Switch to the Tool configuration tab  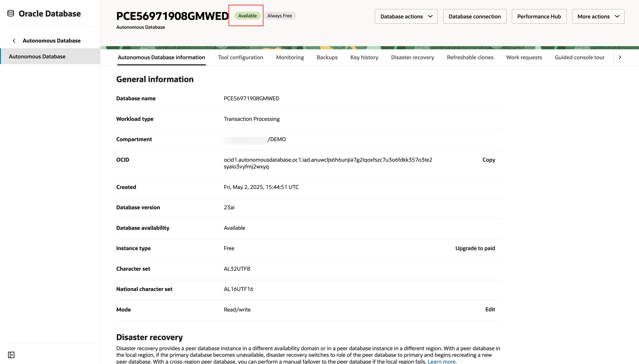pyautogui.click(x=240, y=58)
